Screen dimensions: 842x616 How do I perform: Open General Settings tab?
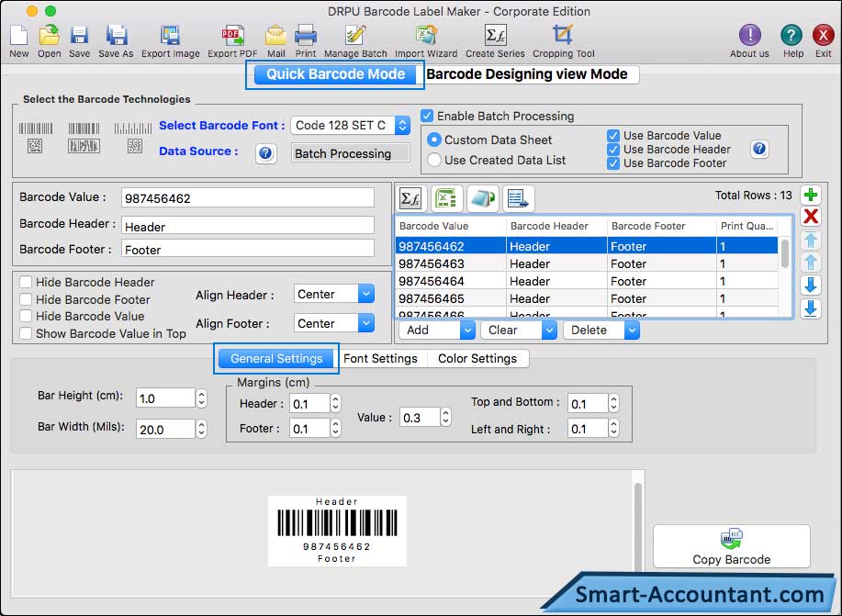point(276,359)
